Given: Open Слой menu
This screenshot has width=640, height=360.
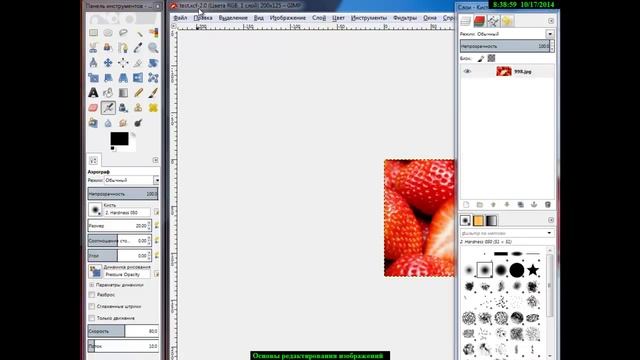Looking at the screenshot, I should [319, 18].
